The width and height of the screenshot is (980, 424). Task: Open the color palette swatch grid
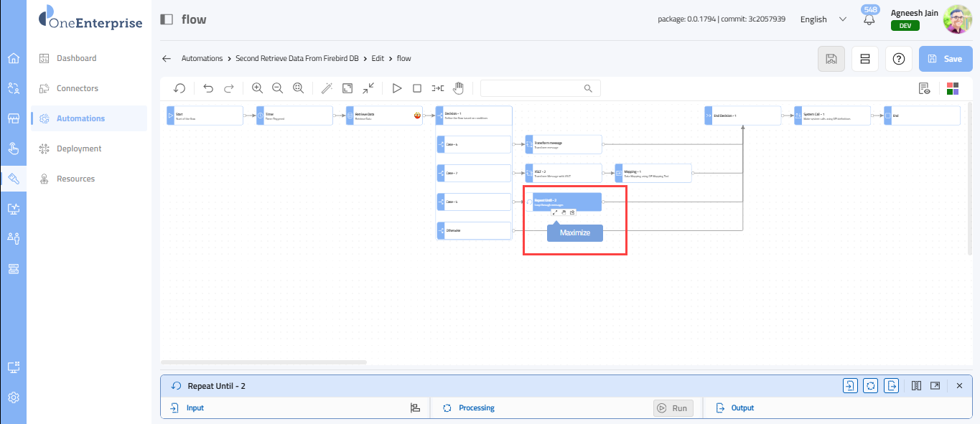[953, 88]
